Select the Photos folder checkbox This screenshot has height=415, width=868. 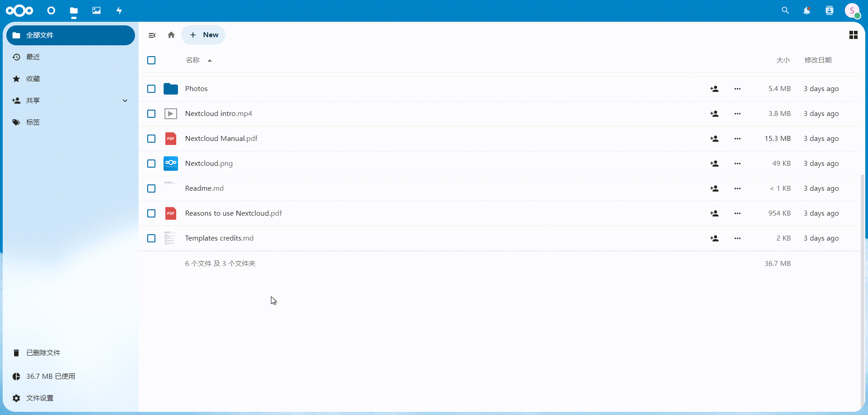point(151,89)
